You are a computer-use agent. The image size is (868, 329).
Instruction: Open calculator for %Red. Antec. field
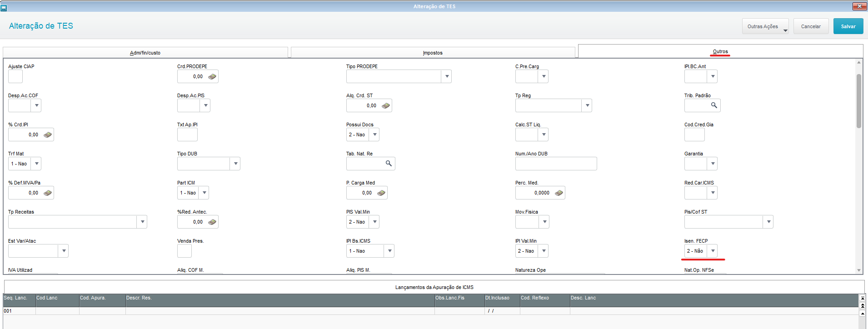point(212,222)
